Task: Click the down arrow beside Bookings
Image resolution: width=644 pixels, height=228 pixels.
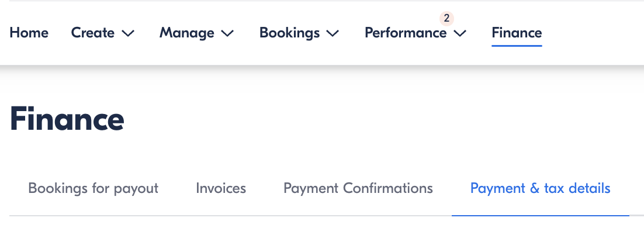Action: click(x=333, y=33)
